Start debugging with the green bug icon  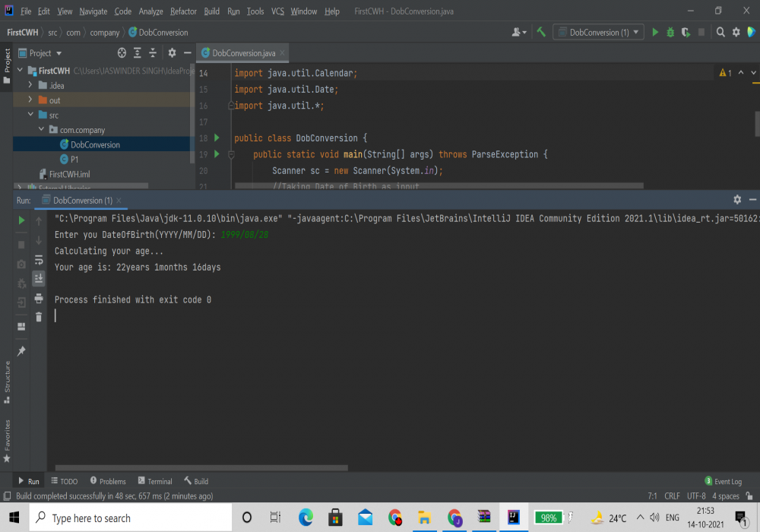[670, 33]
